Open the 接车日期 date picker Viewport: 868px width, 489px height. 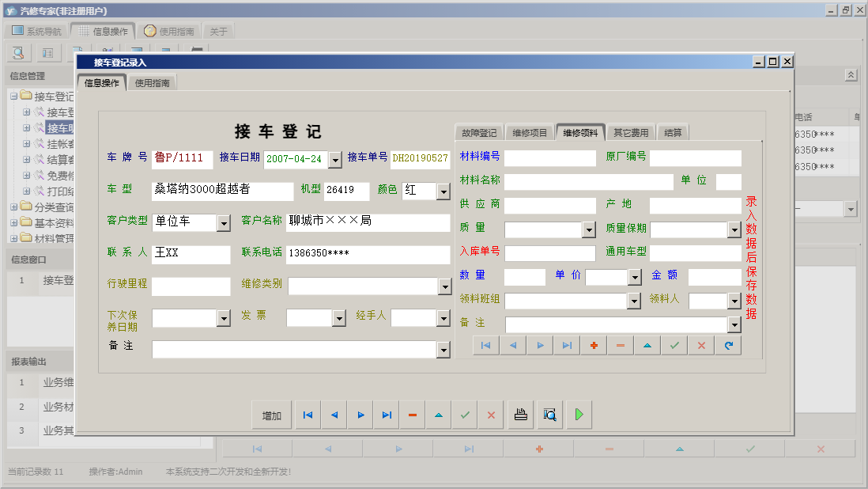[x=335, y=158]
